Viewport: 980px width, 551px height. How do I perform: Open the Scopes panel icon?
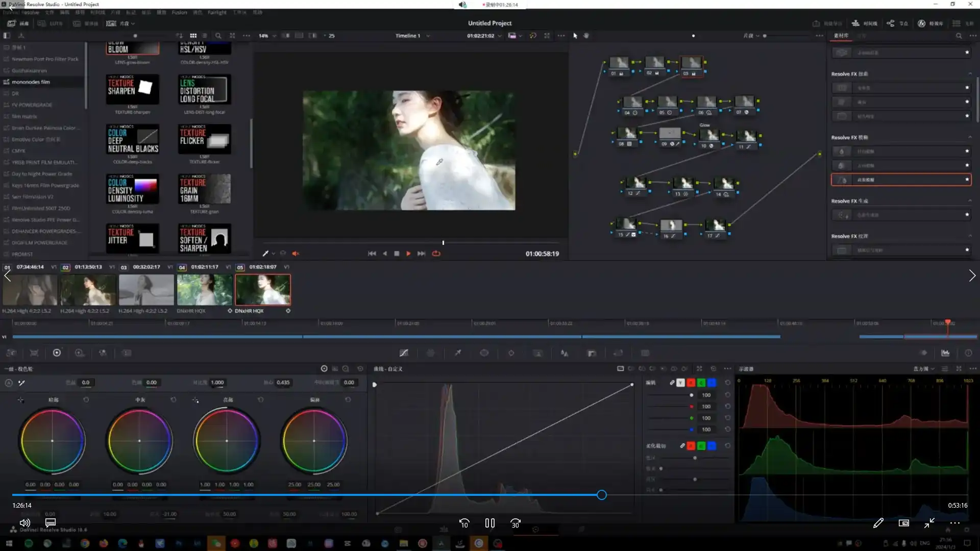945,353
